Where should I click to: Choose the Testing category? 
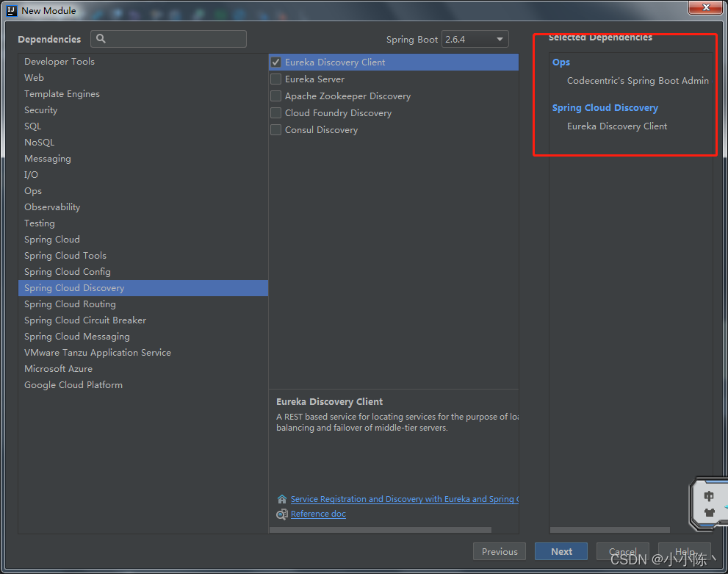click(x=143, y=223)
